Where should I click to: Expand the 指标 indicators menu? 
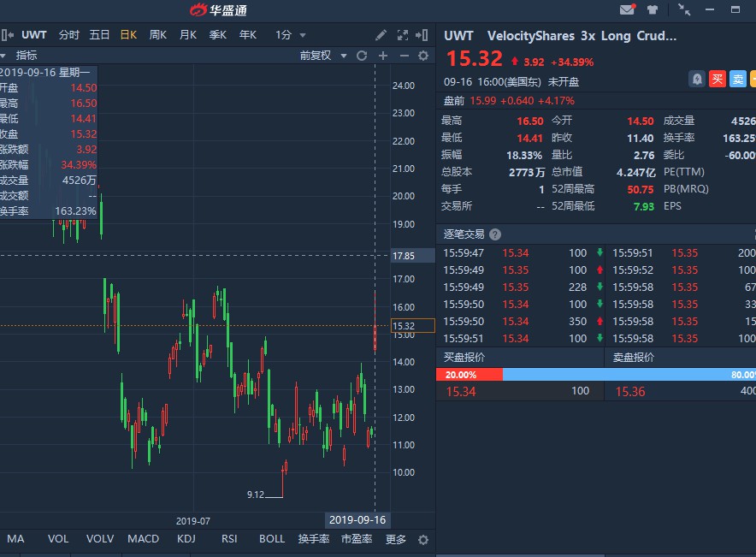click(20, 56)
